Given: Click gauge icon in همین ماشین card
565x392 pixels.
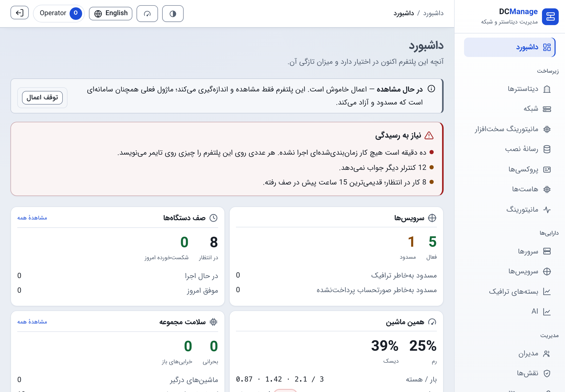Looking at the screenshot, I should point(432,322).
